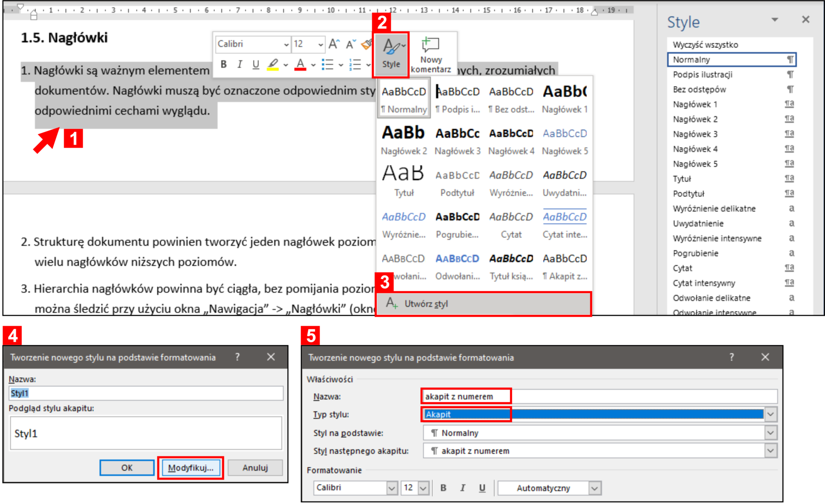Close the small style creation dialog
The image size is (825, 504).
[x=271, y=357]
